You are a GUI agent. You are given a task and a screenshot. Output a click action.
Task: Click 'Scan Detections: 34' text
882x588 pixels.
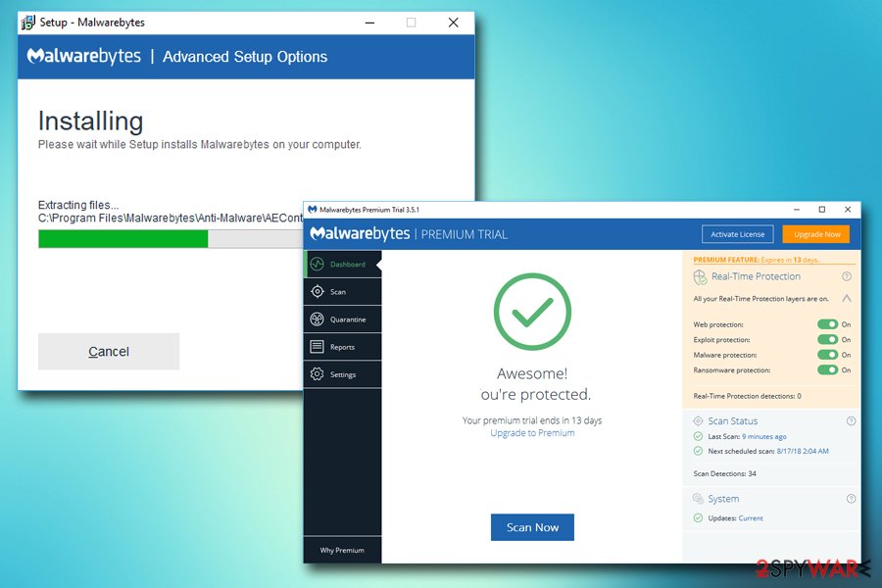724,473
